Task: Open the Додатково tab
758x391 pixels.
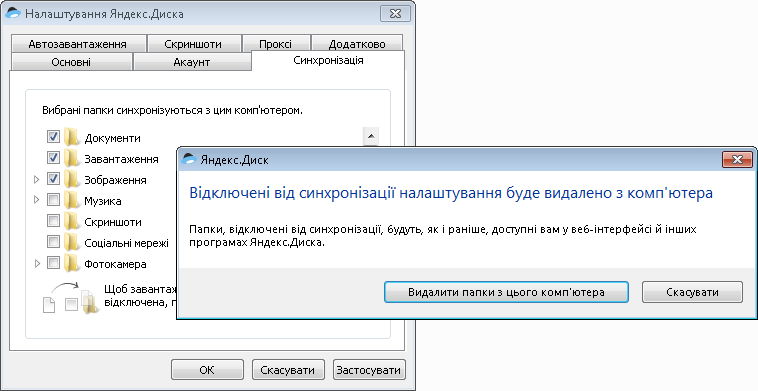Action: point(357,44)
